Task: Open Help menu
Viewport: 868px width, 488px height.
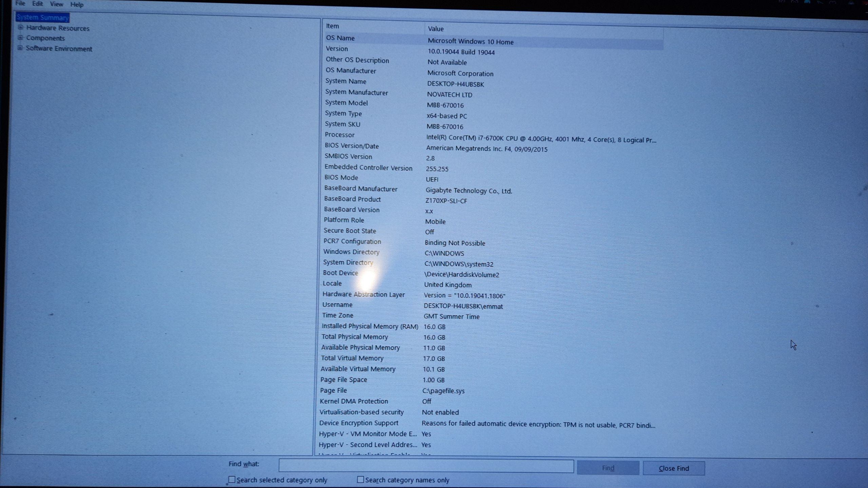Action: (x=76, y=4)
